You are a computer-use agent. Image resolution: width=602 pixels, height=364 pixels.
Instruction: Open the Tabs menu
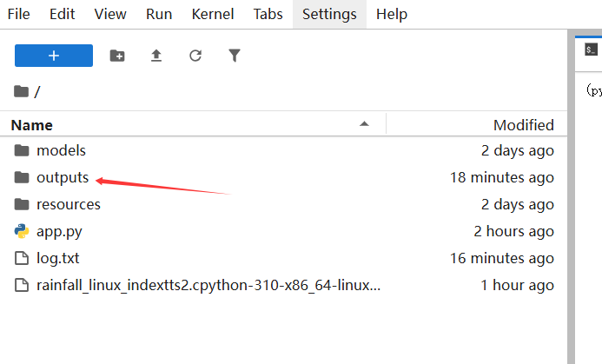point(268,15)
